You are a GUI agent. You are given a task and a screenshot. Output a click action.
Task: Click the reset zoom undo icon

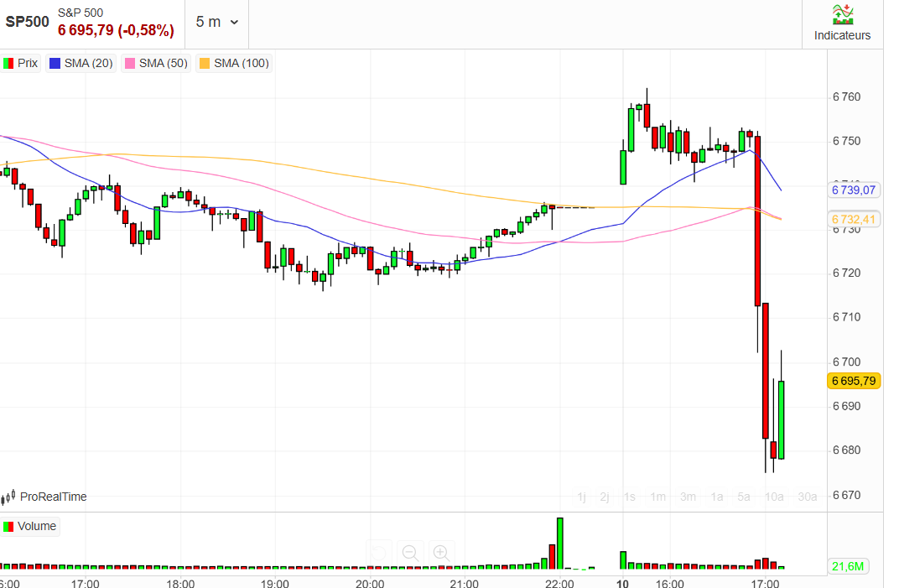tap(379, 553)
